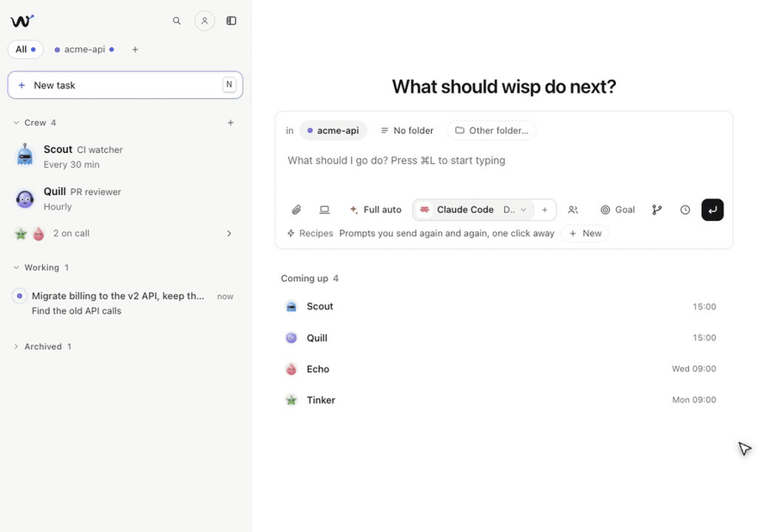Click Quill's avatar in Crew list

point(25,199)
